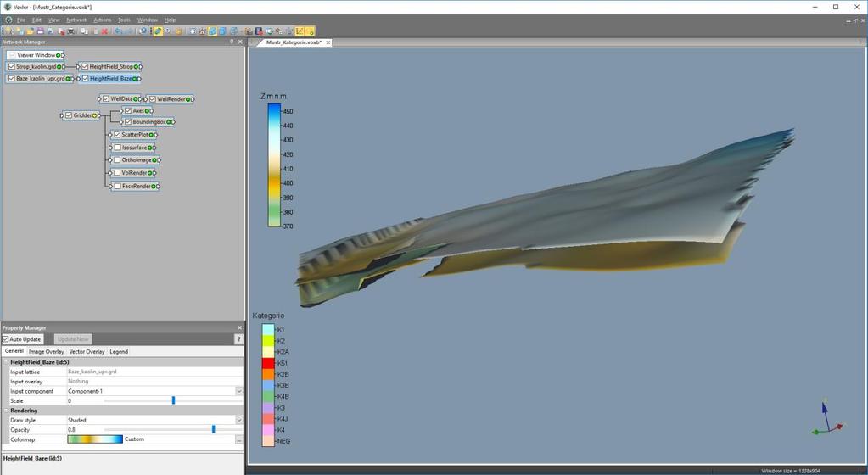Click the purple Save disk toolbar icon
Viewport: 868px width, 475px height.
tap(40, 31)
